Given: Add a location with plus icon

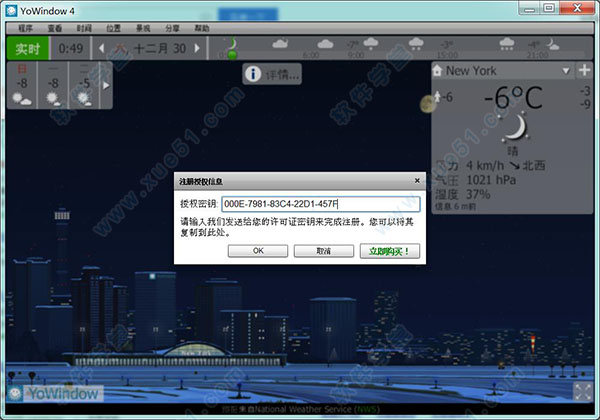Looking at the screenshot, I should point(584,70).
